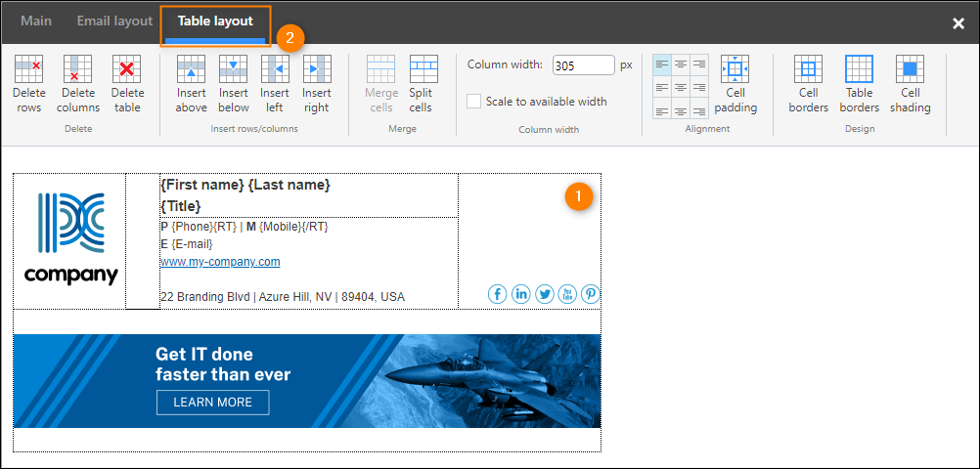Close the editor with the X button
This screenshot has width=980, height=469.
958,23
